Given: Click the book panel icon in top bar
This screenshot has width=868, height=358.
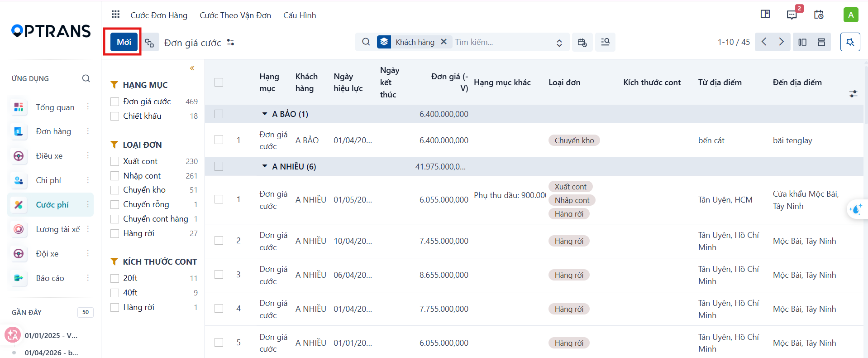Looking at the screenshot, I should (765, 14).
